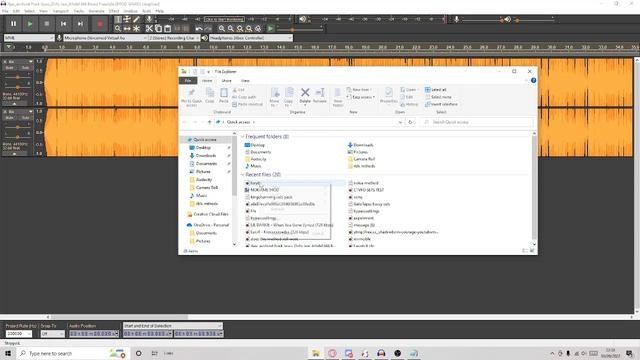Image resolution: width=640 pixels, height=360 pixels.
Task: Click the Search Quick access field
Action: pyautogui.click(x=477, y=122)
